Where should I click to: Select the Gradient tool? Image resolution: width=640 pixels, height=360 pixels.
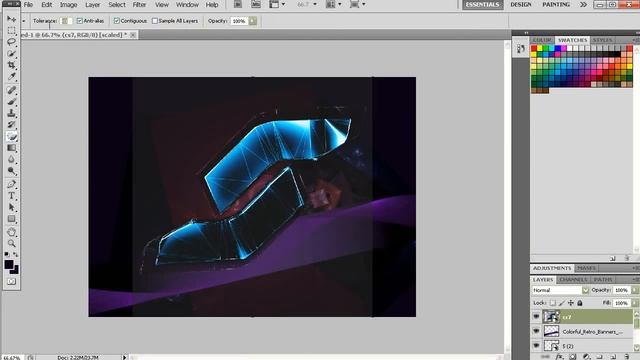(11, 148)
